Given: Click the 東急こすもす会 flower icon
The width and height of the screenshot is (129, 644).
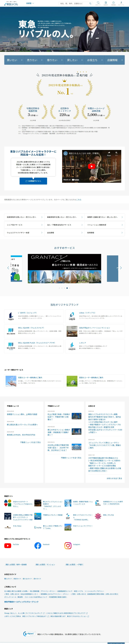Looking at the screenshot, I should tap(98, 516).
